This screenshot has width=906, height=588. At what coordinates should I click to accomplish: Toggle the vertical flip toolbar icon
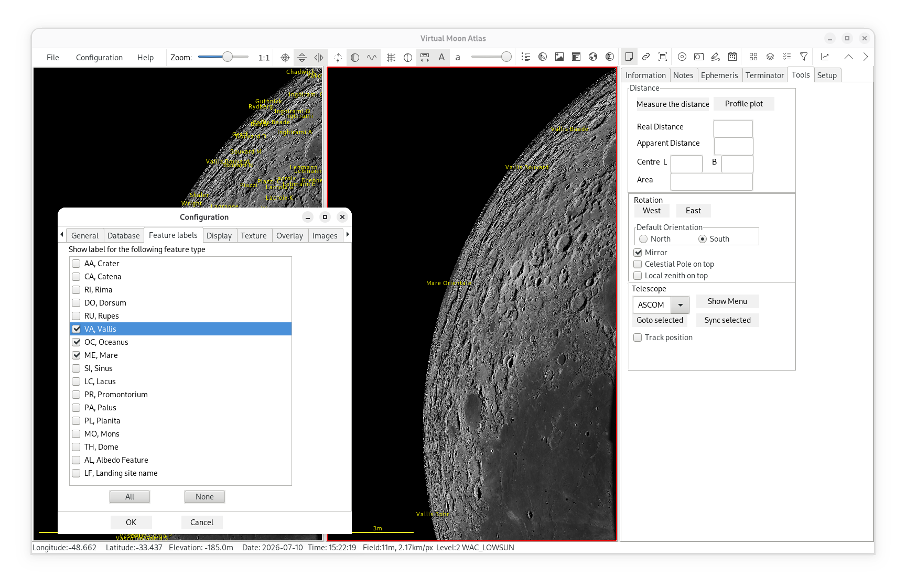coord(302,58)
